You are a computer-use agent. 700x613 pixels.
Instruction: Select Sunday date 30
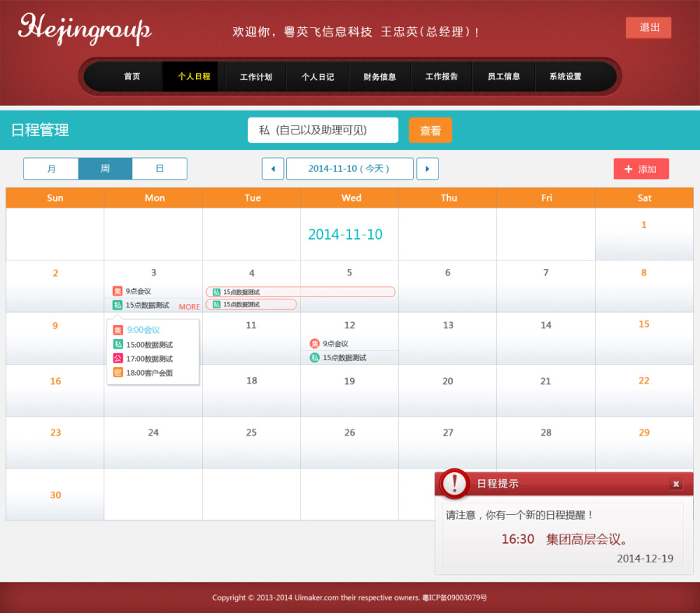(55, 495)
